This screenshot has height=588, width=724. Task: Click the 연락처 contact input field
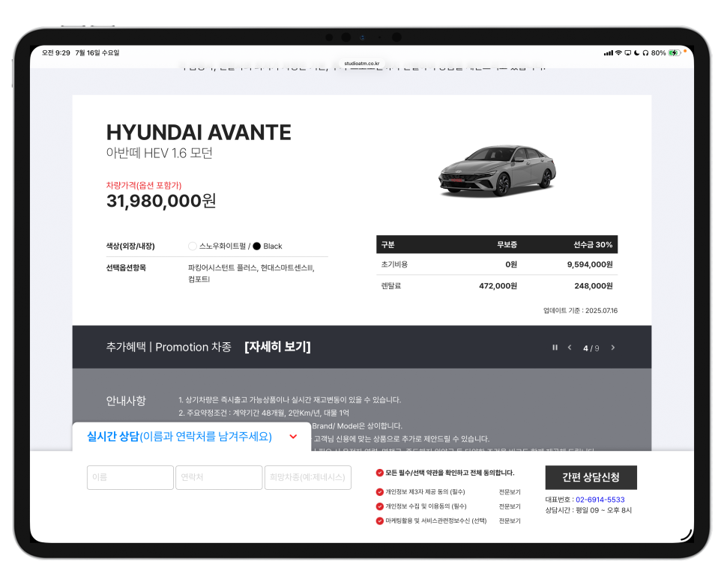click(x=219, y=477)
